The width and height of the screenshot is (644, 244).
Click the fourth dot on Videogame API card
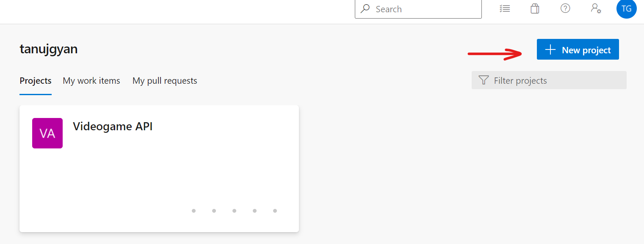point(254,211)
